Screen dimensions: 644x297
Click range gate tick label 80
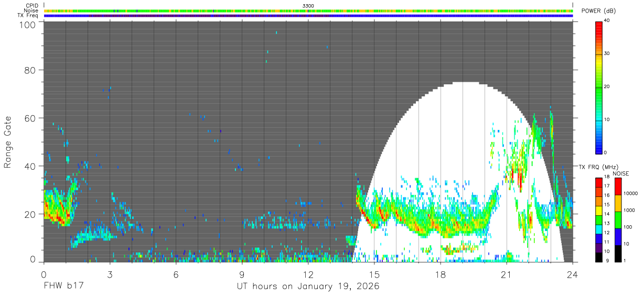tap(30, 70)
